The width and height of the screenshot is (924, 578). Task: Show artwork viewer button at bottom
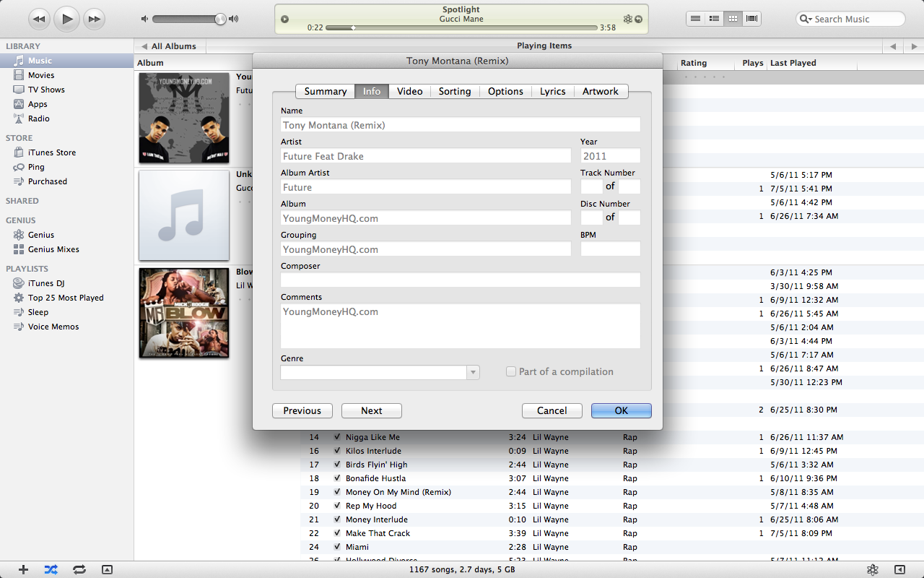pyautogui.click(x=107, y=569)
